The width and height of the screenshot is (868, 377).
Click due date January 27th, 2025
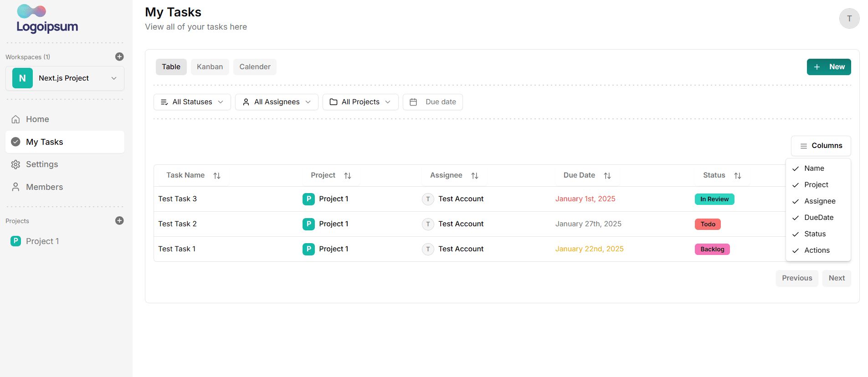(x=588, y=224)
